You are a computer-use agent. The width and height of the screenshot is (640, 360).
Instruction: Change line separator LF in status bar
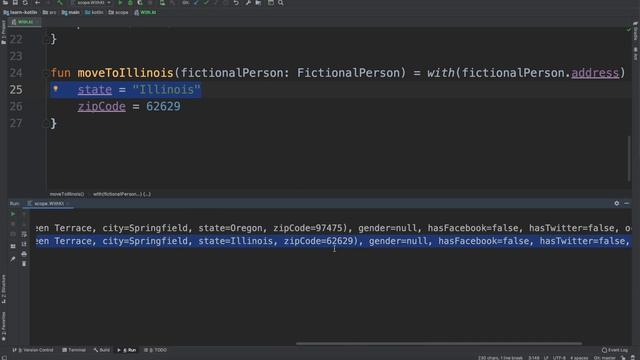(546, 358)
